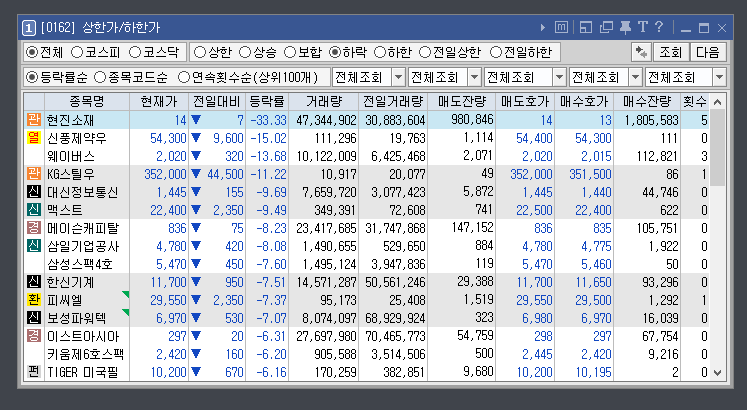
Task: Click the settings icon left of 조회 button
Action: (641, 52)
